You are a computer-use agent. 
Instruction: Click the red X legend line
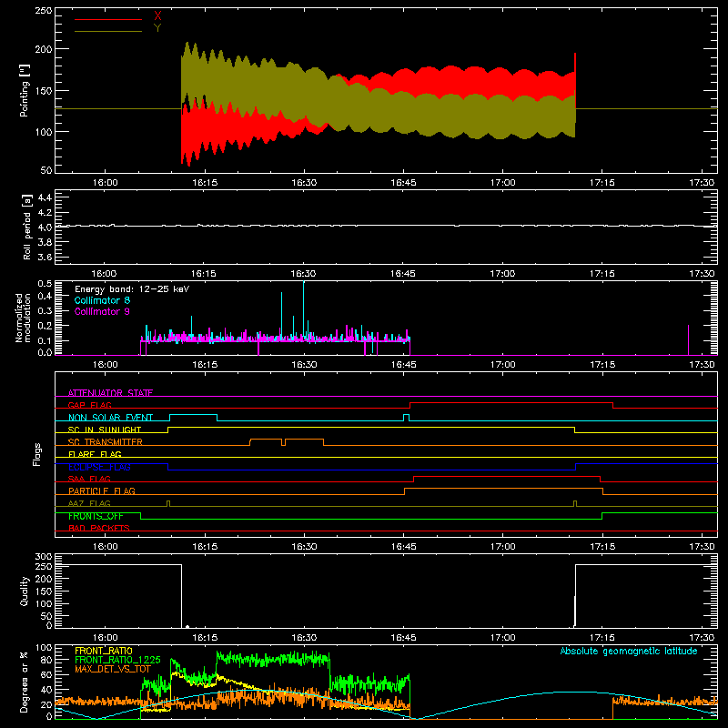108,19
